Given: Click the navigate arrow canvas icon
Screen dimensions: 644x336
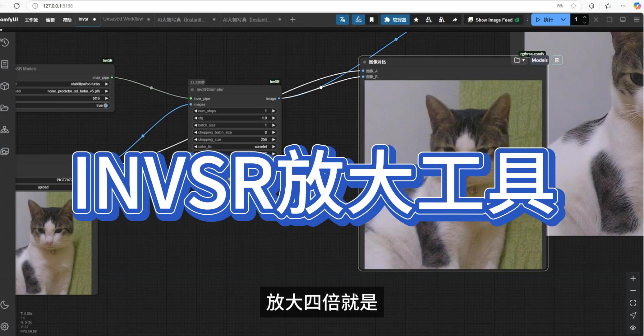Looking at the screenshot, I should pos(633,315).
